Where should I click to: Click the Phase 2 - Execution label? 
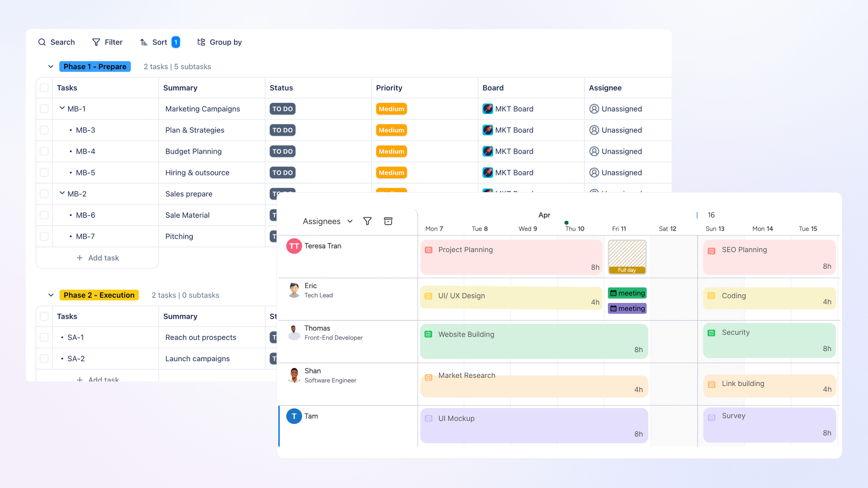(x=99, y=295)
